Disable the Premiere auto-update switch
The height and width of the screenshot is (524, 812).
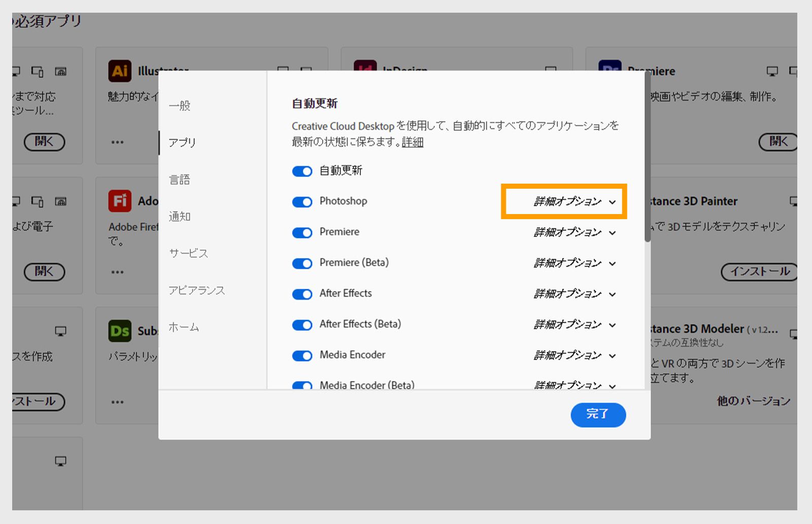click(302, 233)
